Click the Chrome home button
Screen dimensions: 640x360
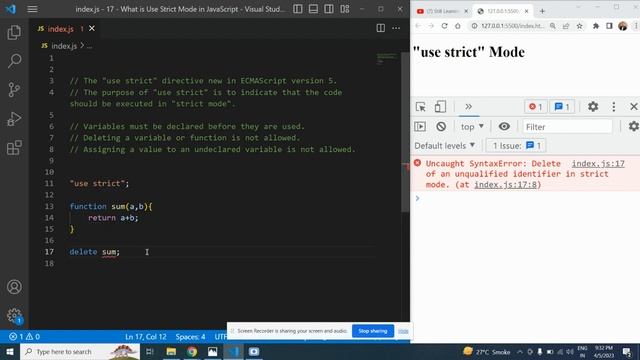[458, 26]
